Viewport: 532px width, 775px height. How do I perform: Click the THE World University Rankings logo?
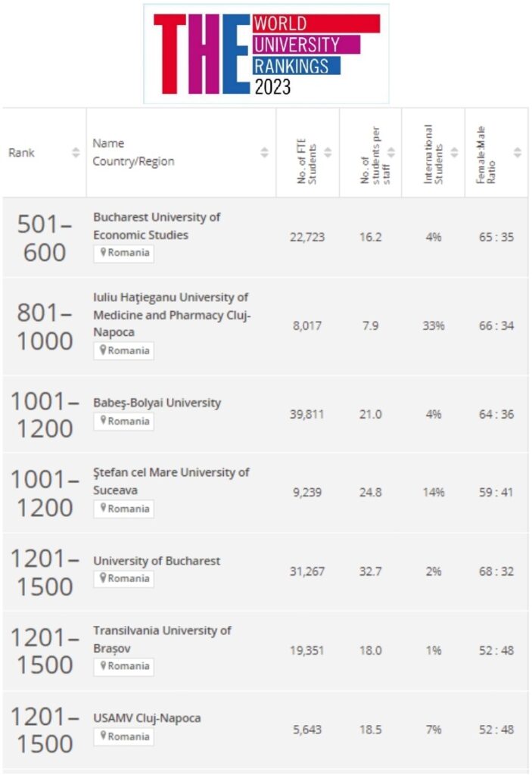[266, 53]
